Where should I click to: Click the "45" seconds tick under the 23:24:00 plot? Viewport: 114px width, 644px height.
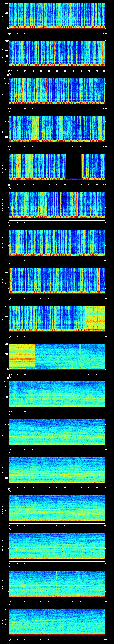(x=81, y=412)
